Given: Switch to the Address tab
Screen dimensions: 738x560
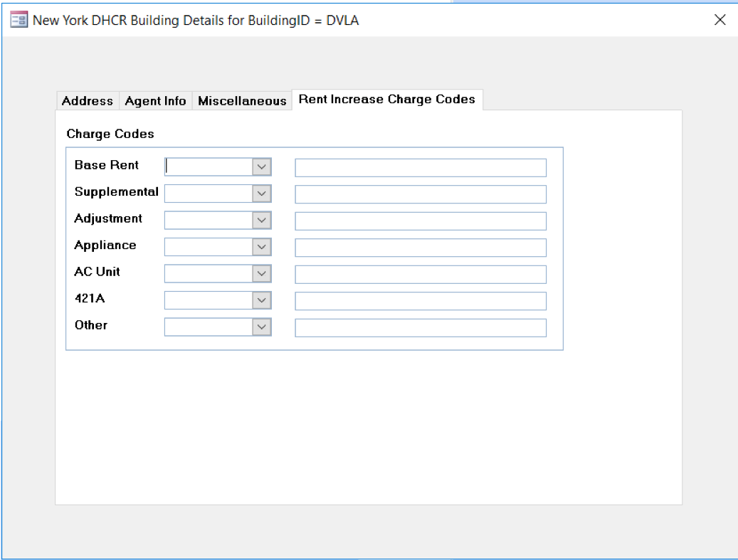Looking at the screenshot, I should coord(88,101).
